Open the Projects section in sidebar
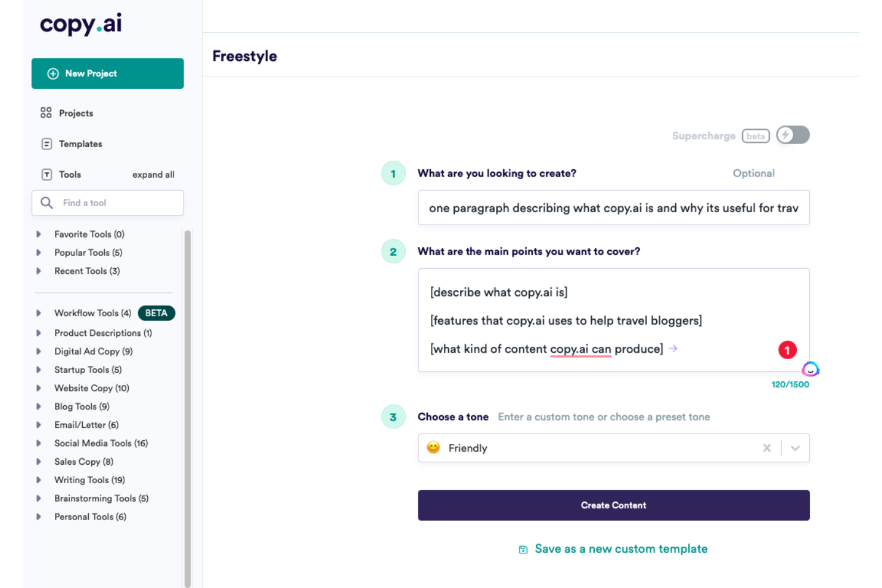Viewport: 882px width, 588px height. [76, 113]
